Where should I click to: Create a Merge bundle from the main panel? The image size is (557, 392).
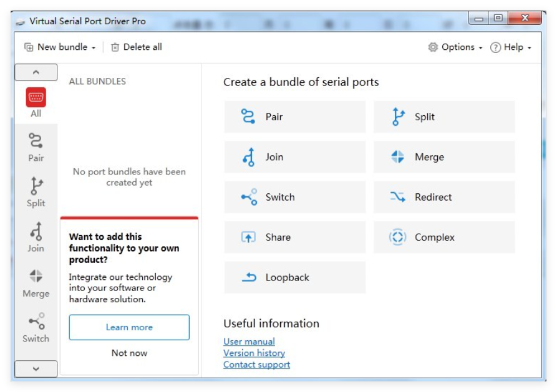tap(444, 157)
